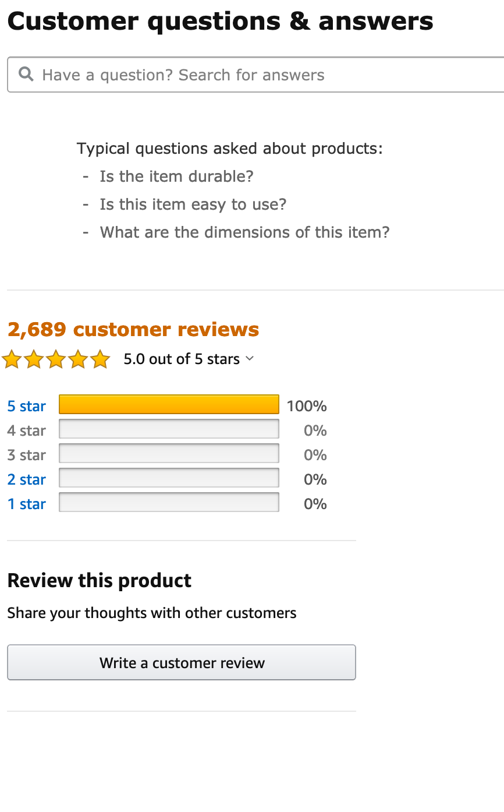504x812 pixels.
Task: View reviews filtered by 2 star rating
Action: [x=26, y=479]
